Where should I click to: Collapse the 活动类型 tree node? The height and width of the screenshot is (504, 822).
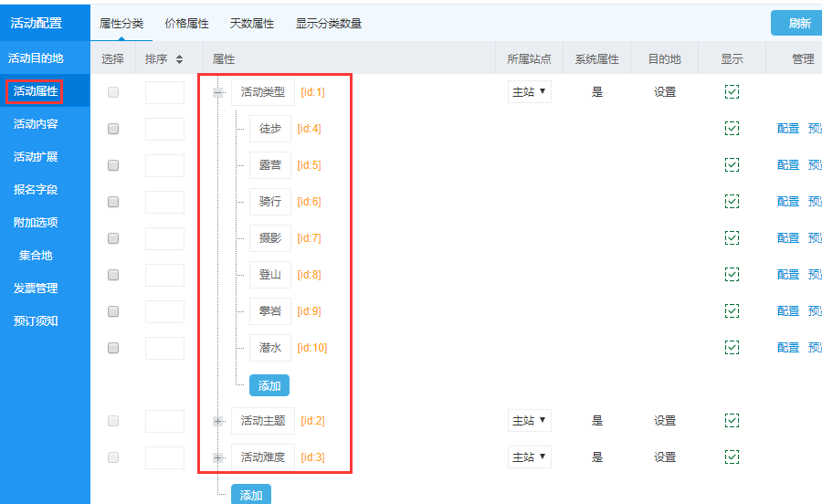(218, 92)
